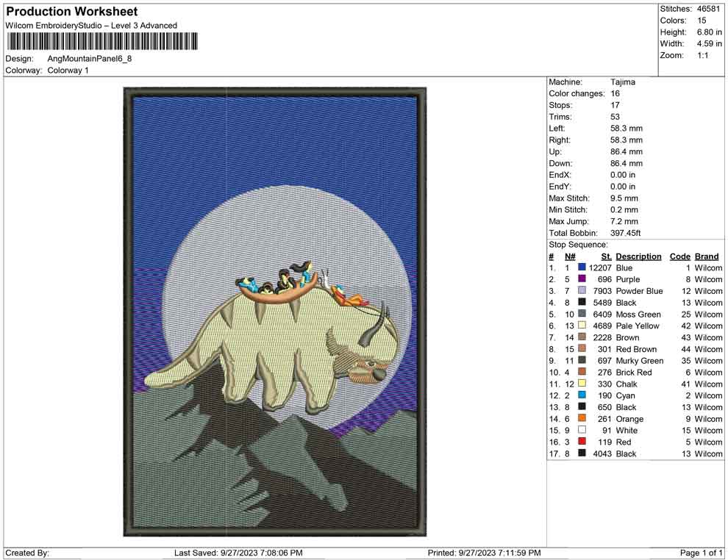This screenshot has width=728, height=560.
Task: Click the Total Bobbin value '397.45ft'
Action: pyautogui.click(x=625, y=233)
